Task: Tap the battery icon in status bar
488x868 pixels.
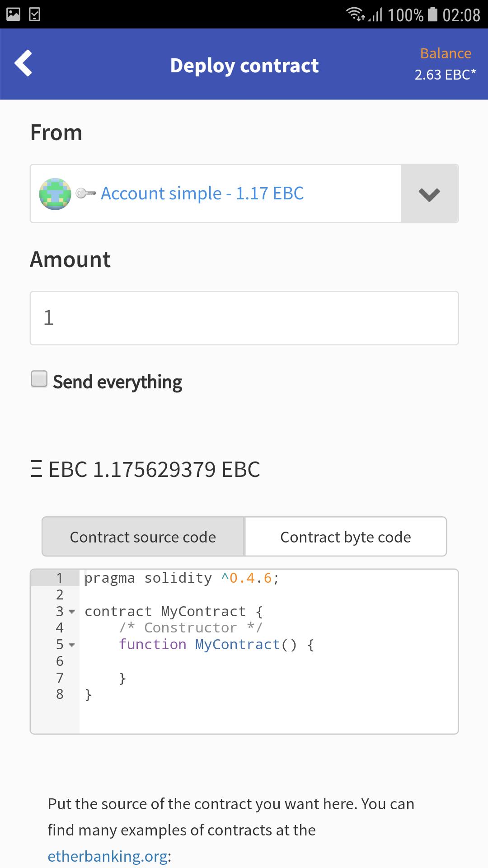Action: (432, 14)
